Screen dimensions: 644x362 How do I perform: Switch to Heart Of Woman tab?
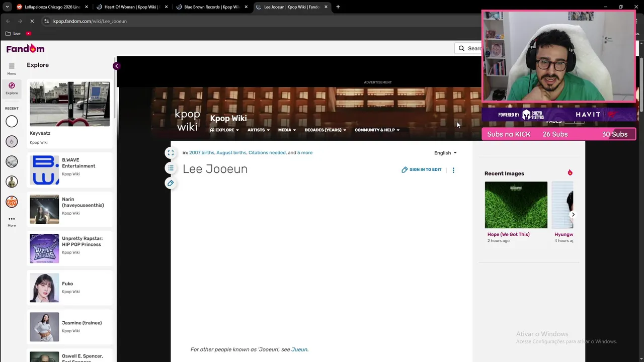(132, 7)
